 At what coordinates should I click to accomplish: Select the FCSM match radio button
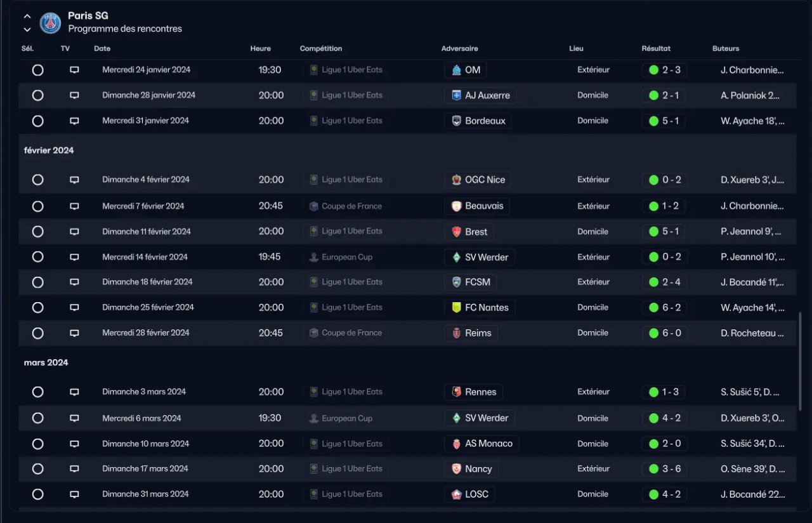(x=38, y=282)
